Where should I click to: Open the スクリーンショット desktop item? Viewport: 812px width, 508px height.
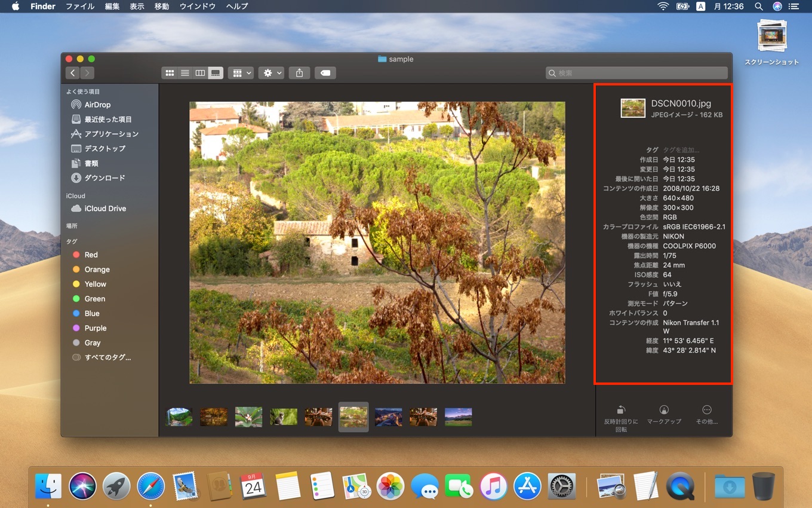[772, 42]
